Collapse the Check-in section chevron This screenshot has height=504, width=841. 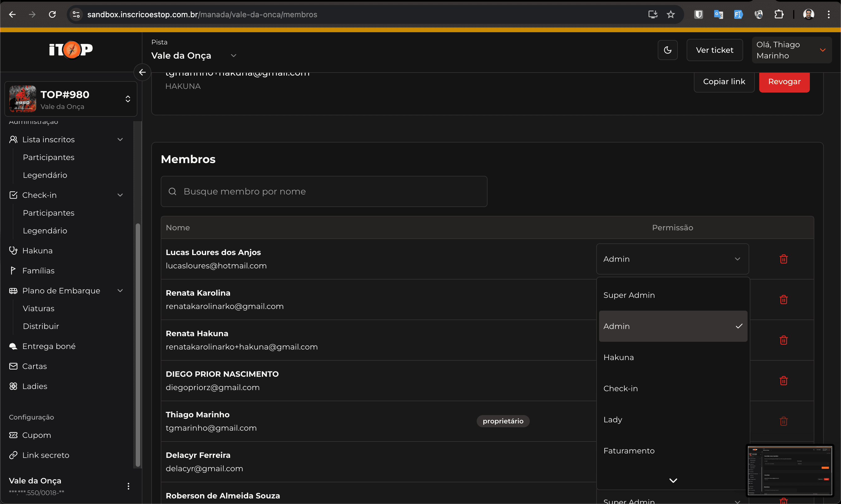120,195
